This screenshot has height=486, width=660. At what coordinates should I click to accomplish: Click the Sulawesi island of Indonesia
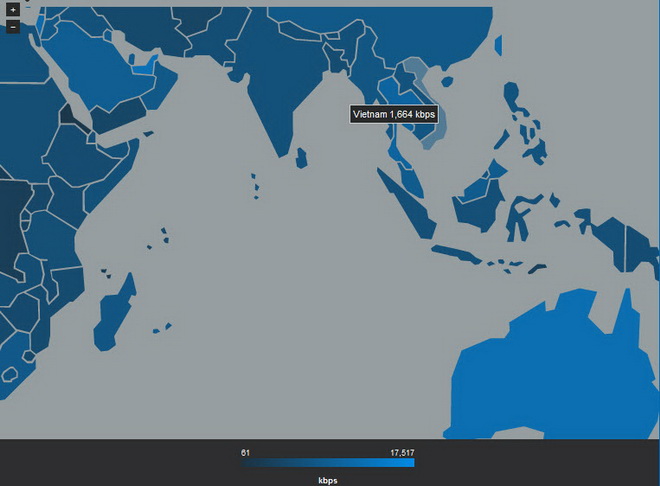[518, 216]
